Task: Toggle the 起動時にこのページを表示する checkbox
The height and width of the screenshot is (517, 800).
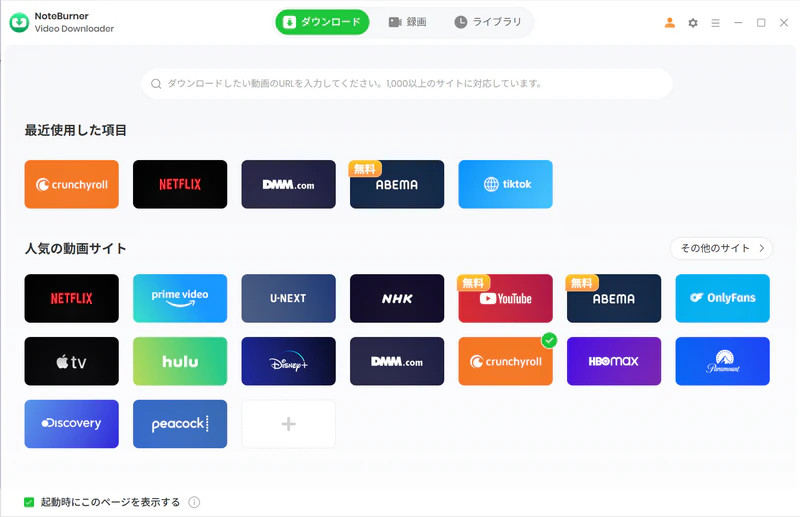Action: coord(29,502)
